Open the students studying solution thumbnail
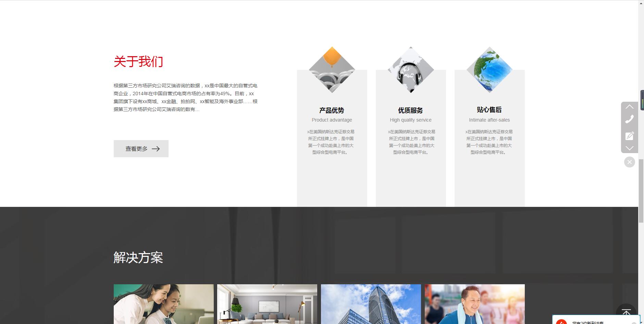The width and height of the screenshot is (644, 324). [163, 304]
